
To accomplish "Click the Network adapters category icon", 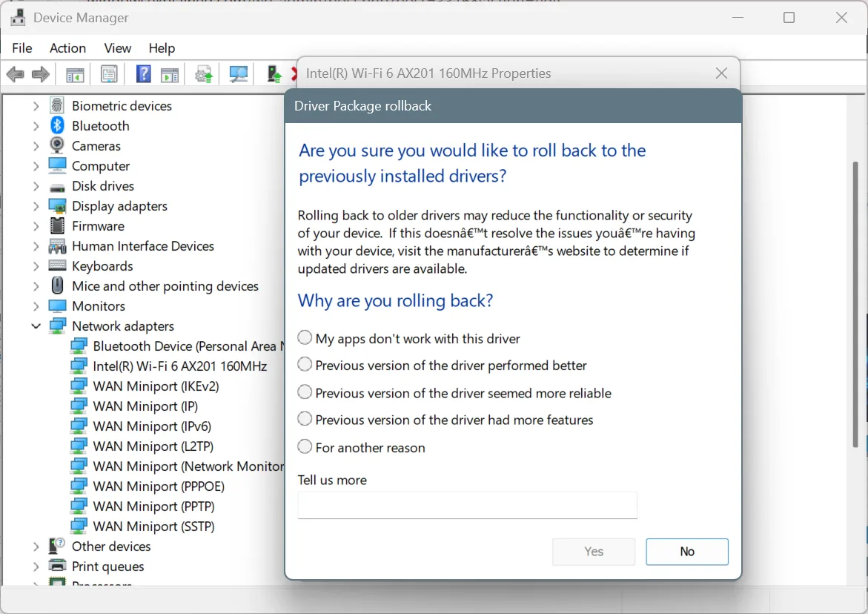I will (x=57, y=326).
